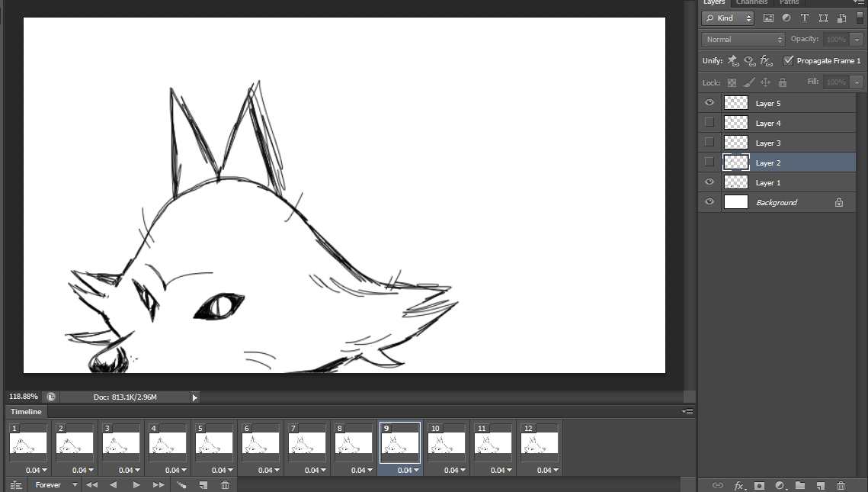The image size is (868, 492).
Task: Create new fill or adjustment layer
Action: click(x=780, y=485)
